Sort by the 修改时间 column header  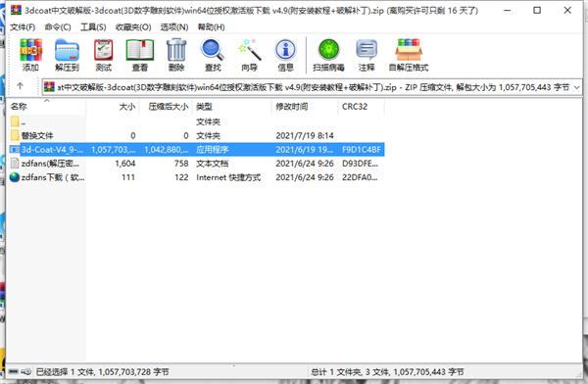(305, 107)
